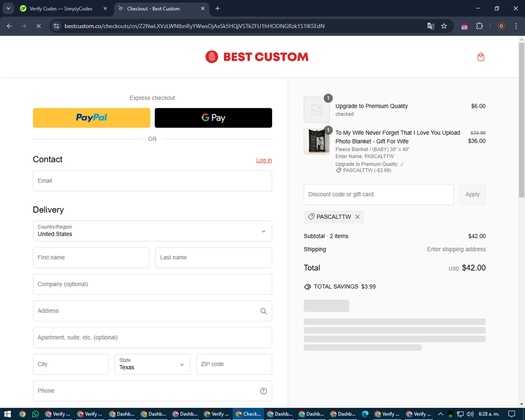Open the Windows Start menu
Screen dimensions: 525x420
(8, 414)
